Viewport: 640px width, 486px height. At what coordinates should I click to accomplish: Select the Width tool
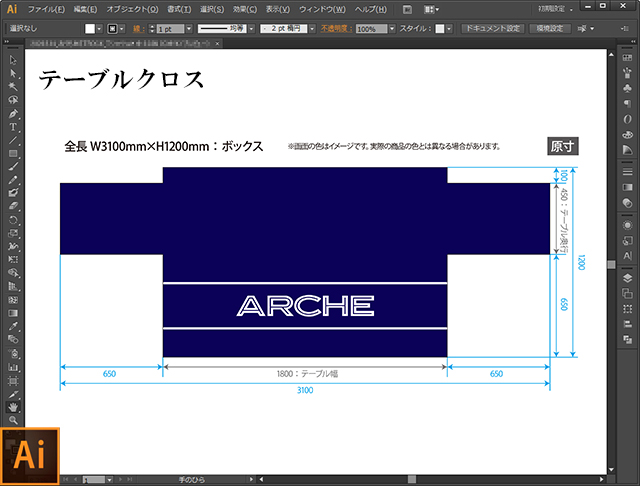point(13,246)
